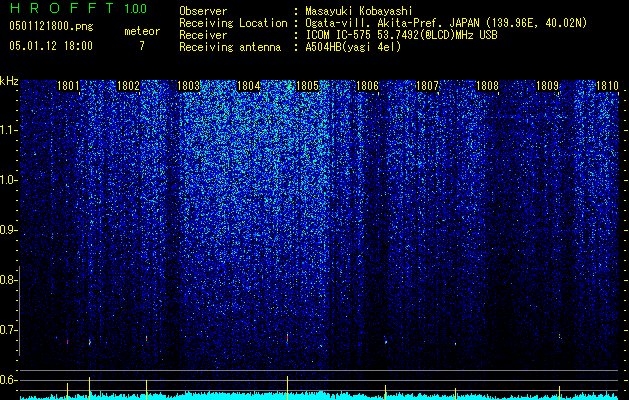Click the 1803 time axis label

pos(188,86)
